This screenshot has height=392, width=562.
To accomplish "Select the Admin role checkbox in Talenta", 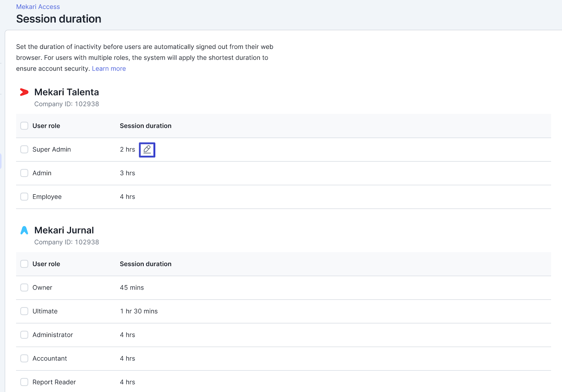I will click(x=24, y=173).
